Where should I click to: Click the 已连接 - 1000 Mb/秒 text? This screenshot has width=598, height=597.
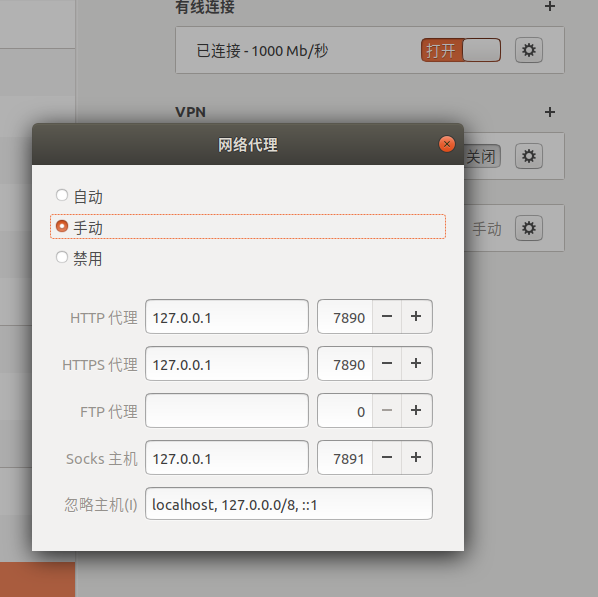262,51
